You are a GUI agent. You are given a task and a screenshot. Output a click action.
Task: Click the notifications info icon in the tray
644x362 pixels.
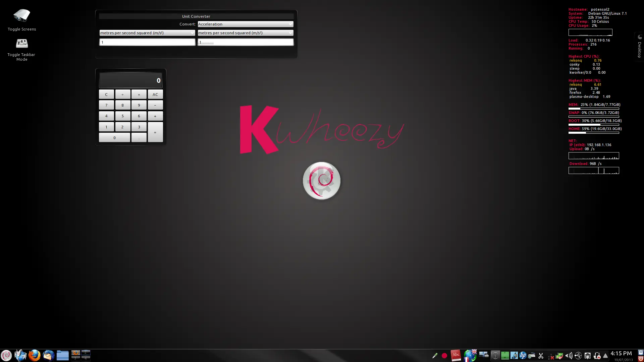[495, 356]
